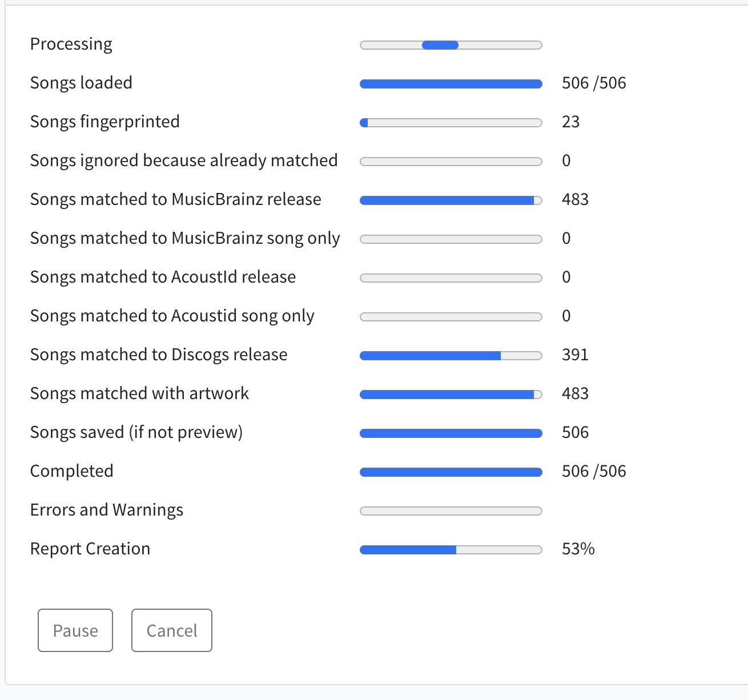
Task: Click the 0 count for AcoustId release
Action: (566, 277)
